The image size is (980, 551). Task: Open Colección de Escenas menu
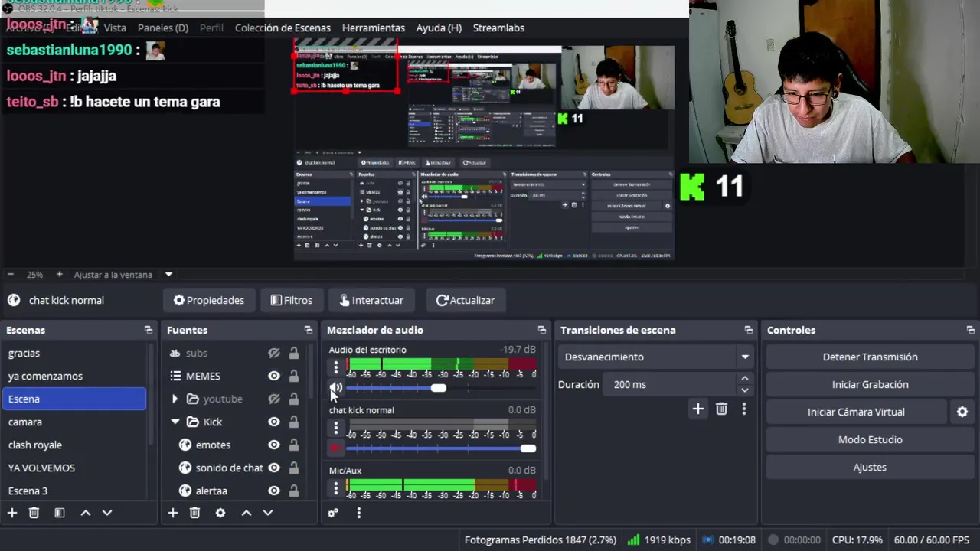click(283, 28)
